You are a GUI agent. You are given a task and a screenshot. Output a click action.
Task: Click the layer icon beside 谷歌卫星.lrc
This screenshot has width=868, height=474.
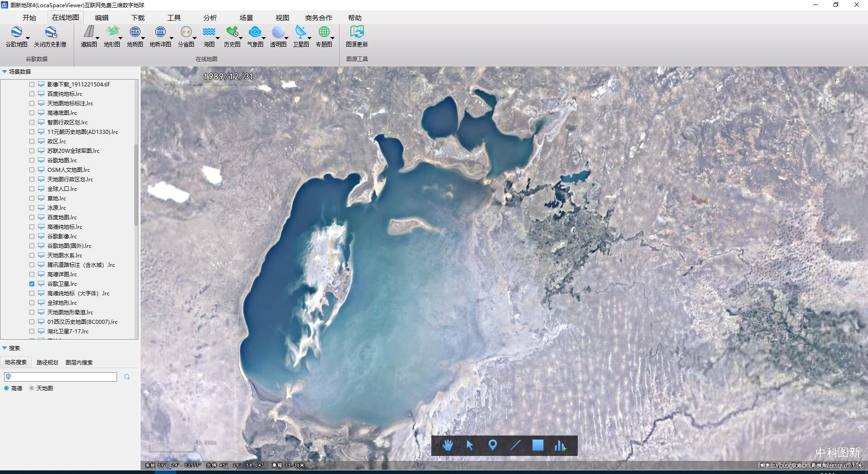(41, 284)
